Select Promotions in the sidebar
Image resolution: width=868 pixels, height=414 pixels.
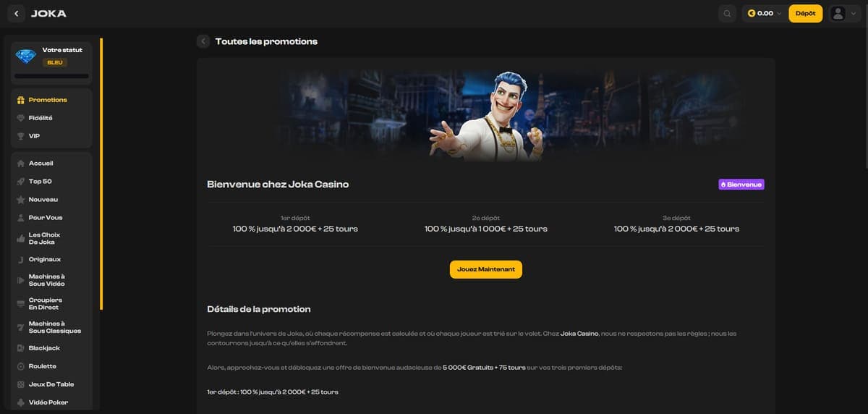[x=48, y=100]
